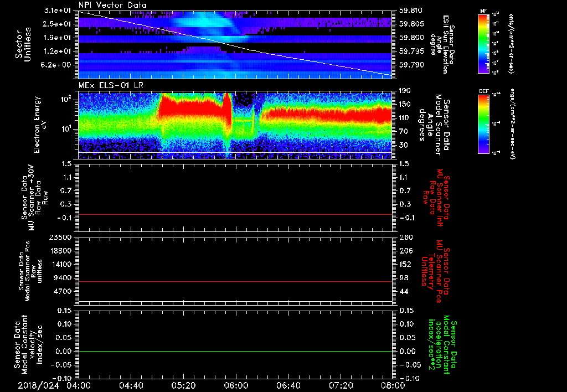
Task: Click the MU Scanner +30V Raw Data label
Action: tap(34, 198)
